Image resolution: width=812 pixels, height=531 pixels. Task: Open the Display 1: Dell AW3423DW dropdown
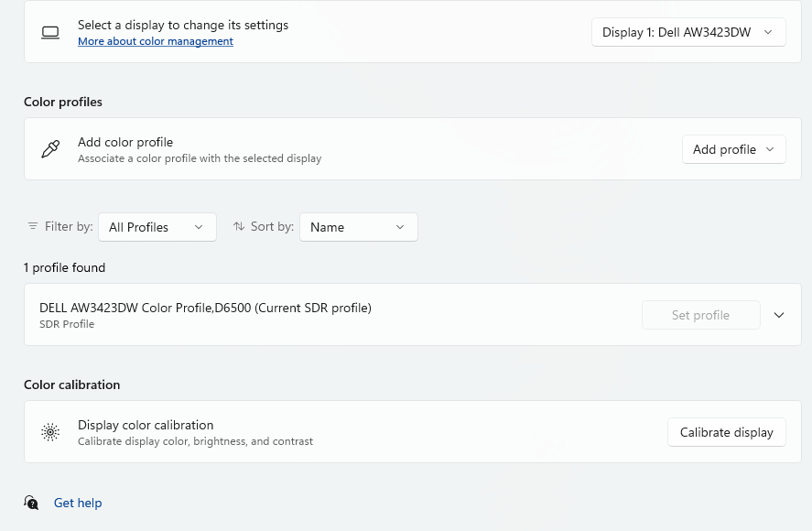coord(688,32)
